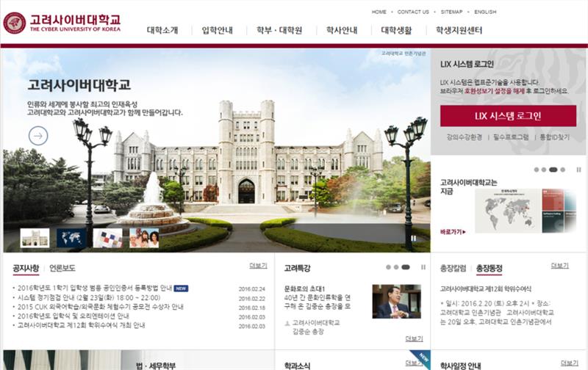Open notice 2016학년도 1학기 입학생 범용 공인인증서
588x370 pixels.
pos(95,289)
